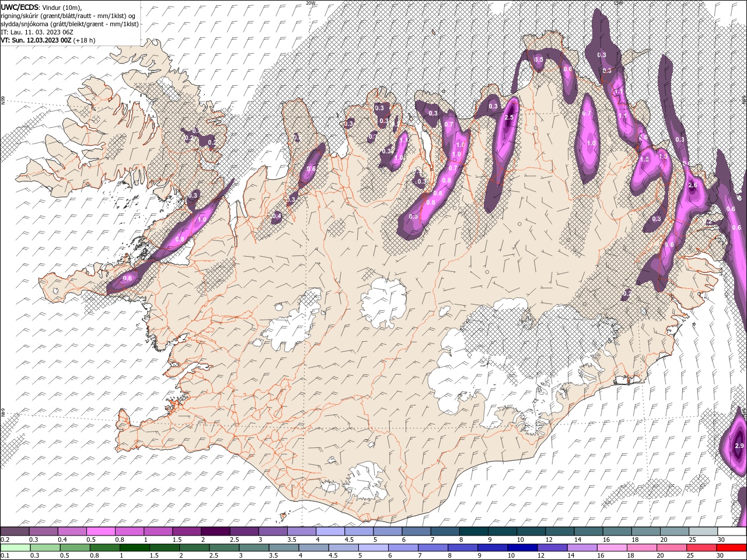Select the upper legend swatch starting at 0.4
Viewport: 747px width, 560px height.
point(72,531)
